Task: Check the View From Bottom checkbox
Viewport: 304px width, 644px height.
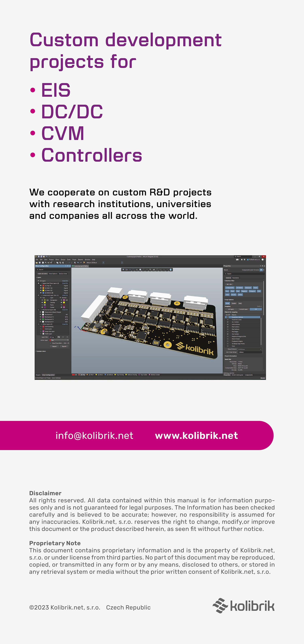Action: (51, 343)
